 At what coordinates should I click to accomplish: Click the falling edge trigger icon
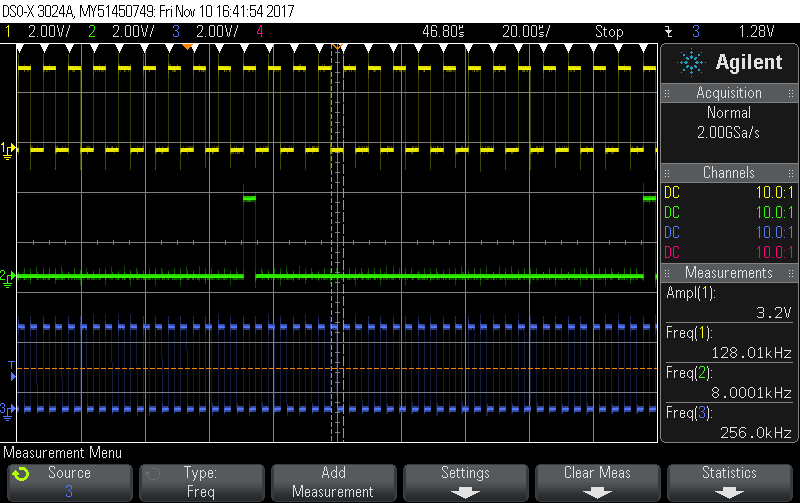(669, 32)
